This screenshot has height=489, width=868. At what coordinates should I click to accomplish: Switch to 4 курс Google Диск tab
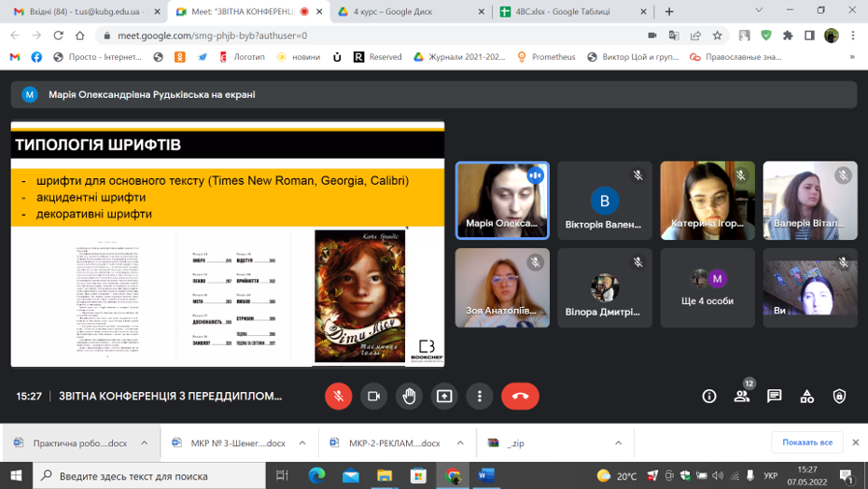pos(410,11)
